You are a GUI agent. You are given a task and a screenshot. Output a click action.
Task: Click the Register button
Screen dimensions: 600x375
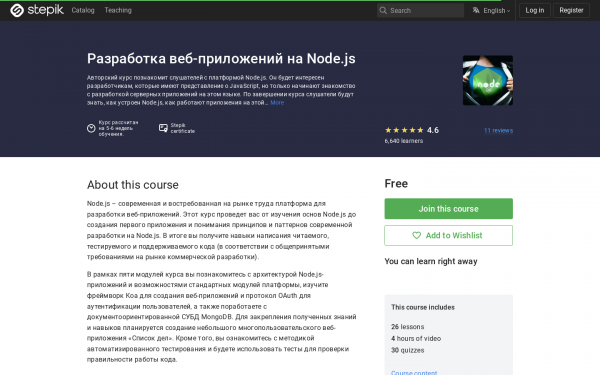[571, 10]
